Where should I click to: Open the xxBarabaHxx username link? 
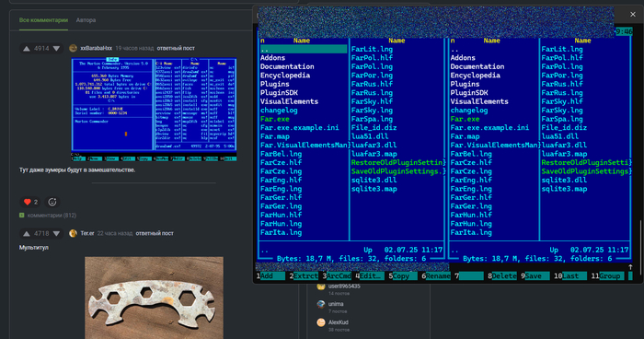[x=96, y=48]
